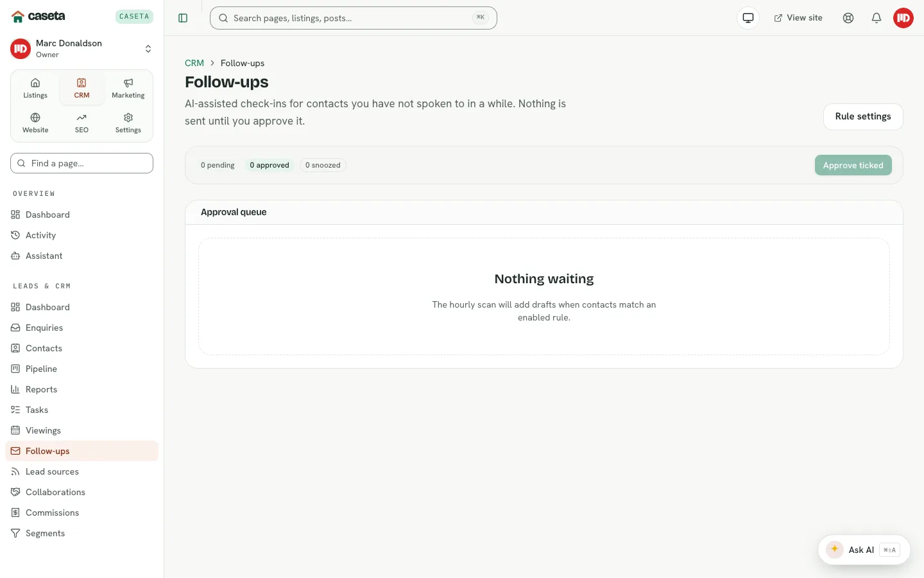Open the help lifebuoy icon
Viewport: 924px width, 578px height.
848,18
